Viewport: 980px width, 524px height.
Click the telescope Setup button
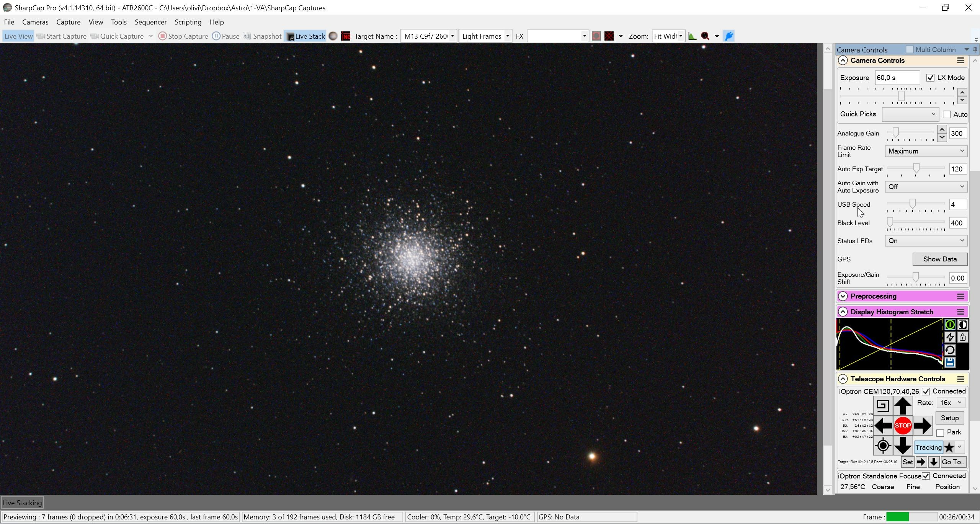[x=950, y=418]
